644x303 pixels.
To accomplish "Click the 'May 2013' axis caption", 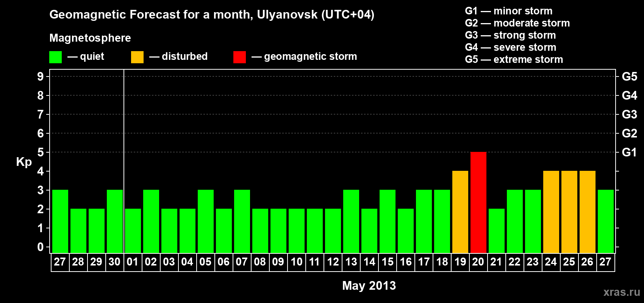I will click(x=369, y=286).
